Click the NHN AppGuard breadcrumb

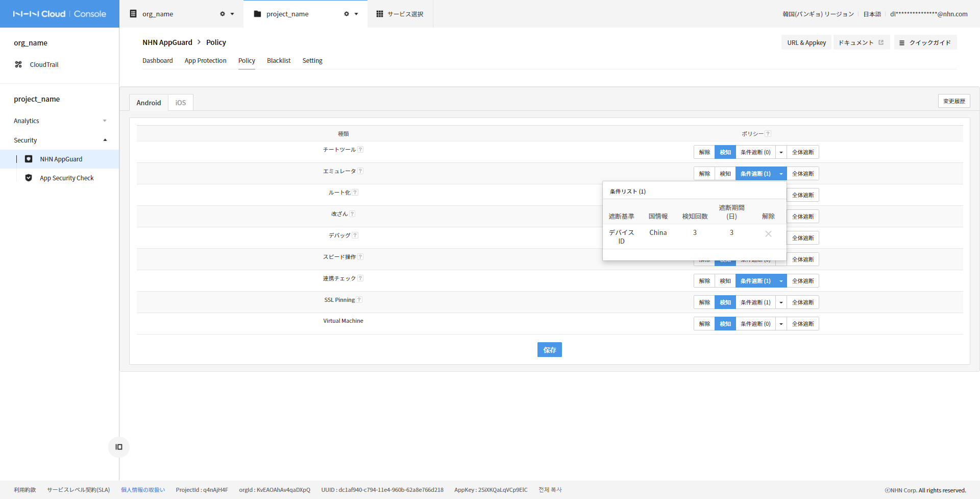(167, 42)
